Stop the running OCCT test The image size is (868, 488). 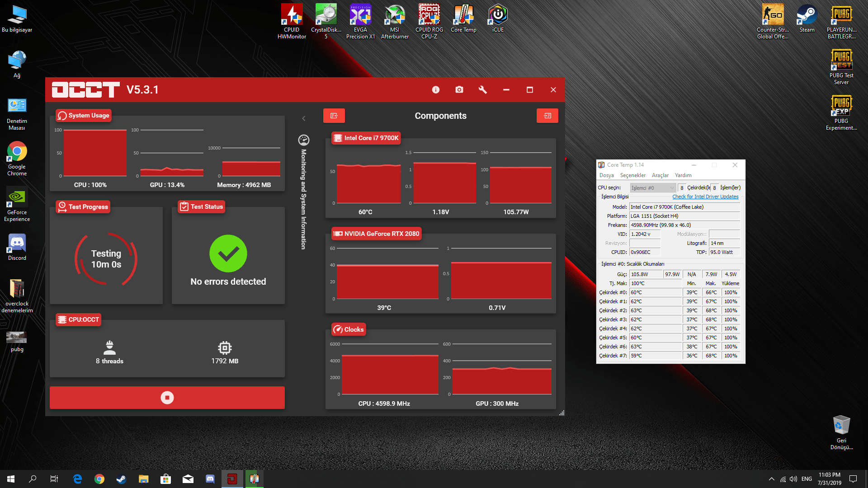pos(167,398)
